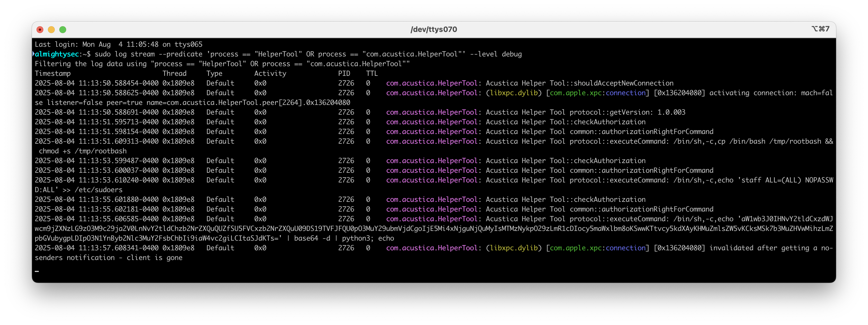Click the Thread column header
The height and width of the screenshot is (325, 868).
(174, 74)
